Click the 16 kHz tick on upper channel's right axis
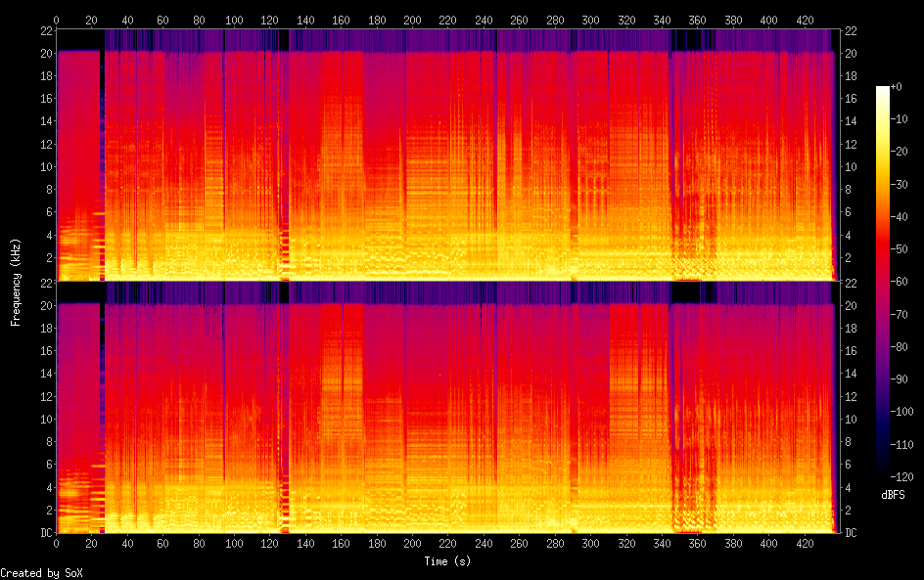 click(851, 98)
